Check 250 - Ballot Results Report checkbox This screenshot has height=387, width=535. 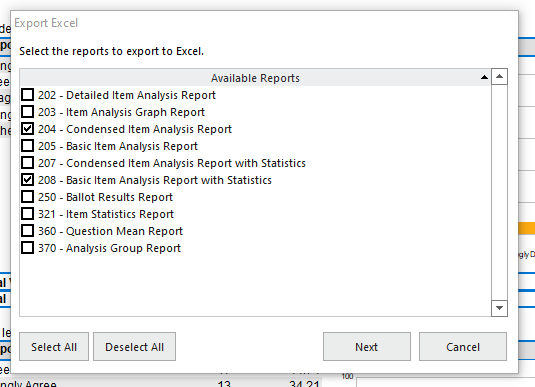point(28,197)
